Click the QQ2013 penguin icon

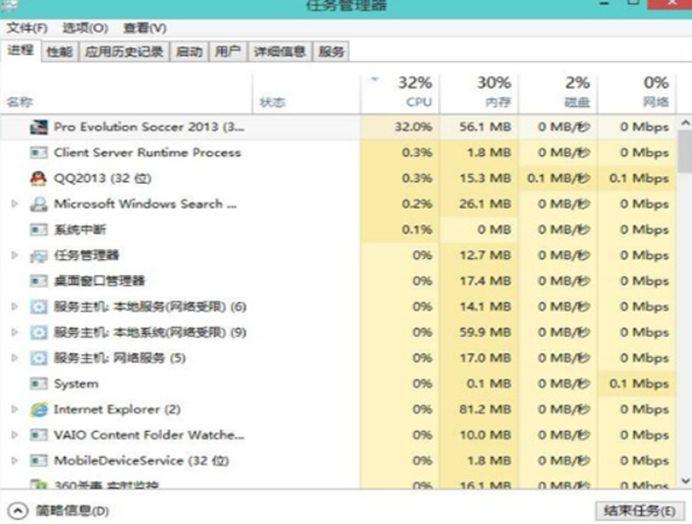38,178
